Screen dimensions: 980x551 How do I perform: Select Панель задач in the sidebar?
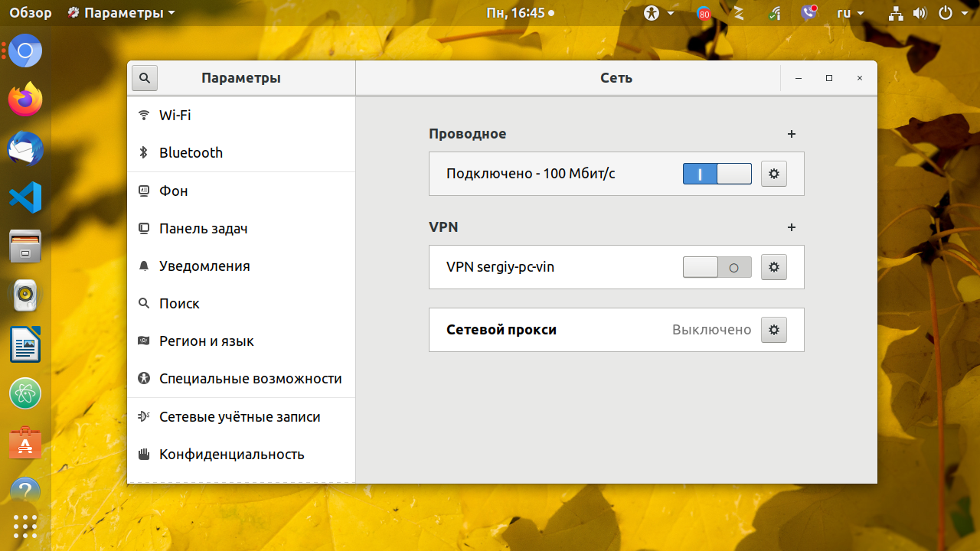(x=241, y=229)
